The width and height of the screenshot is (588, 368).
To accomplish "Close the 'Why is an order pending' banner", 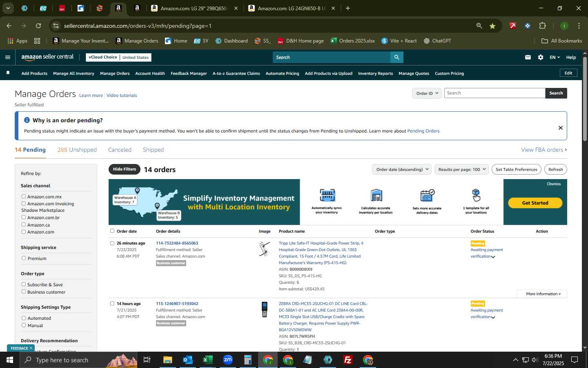I will (x=561, y=128).
